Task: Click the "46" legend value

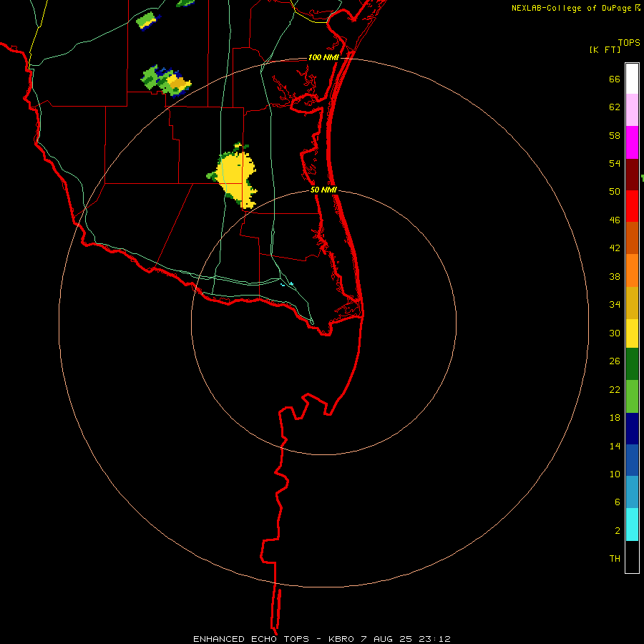Action: pyautogui.click(x=615, y=220)
